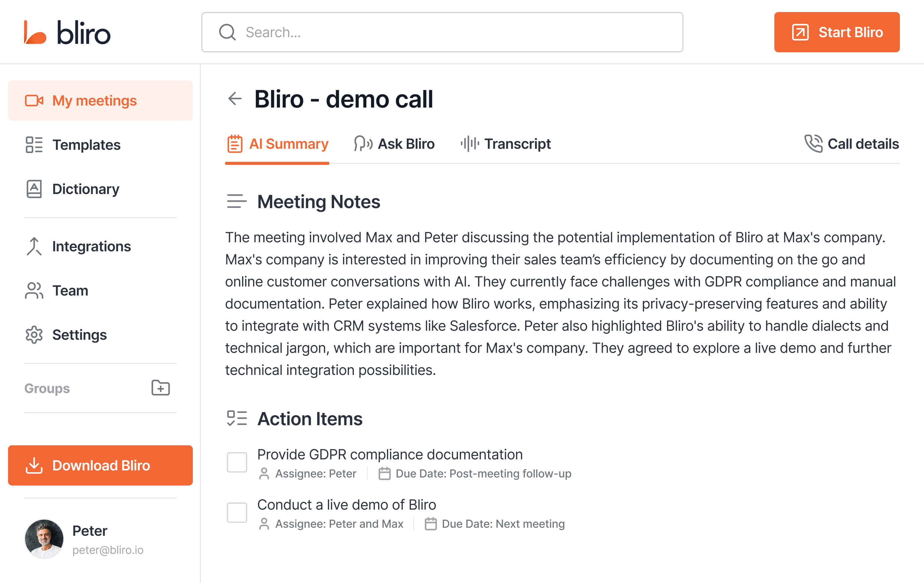
Task: Open Peter's profile avatar
Action: pyautogui.click(x=44, y=538)
